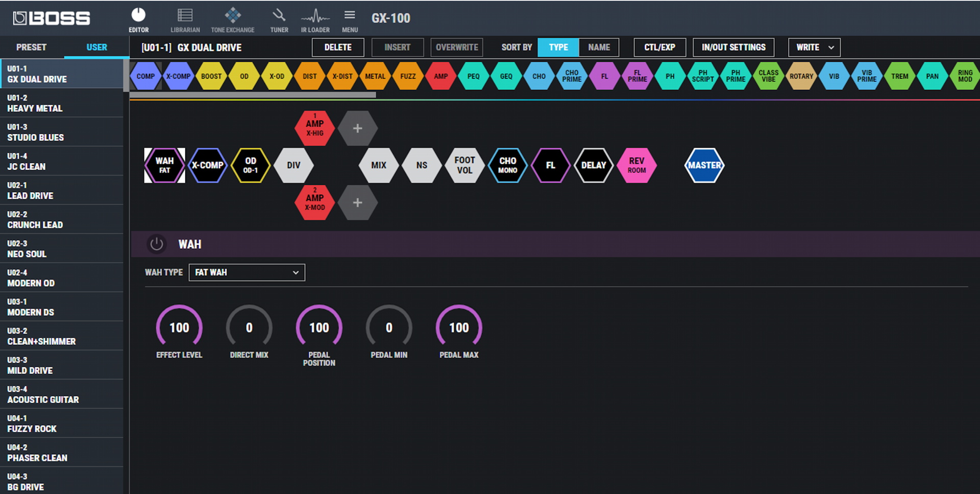Select the DELAY block in chain
This screenshot has height=494, width=980.
click(x=594, y=165)
